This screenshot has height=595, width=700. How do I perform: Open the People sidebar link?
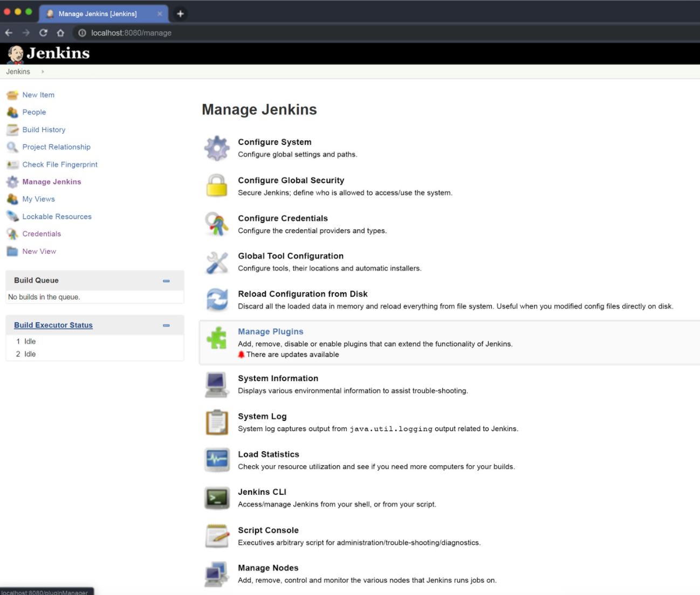(x=34, y=112)
